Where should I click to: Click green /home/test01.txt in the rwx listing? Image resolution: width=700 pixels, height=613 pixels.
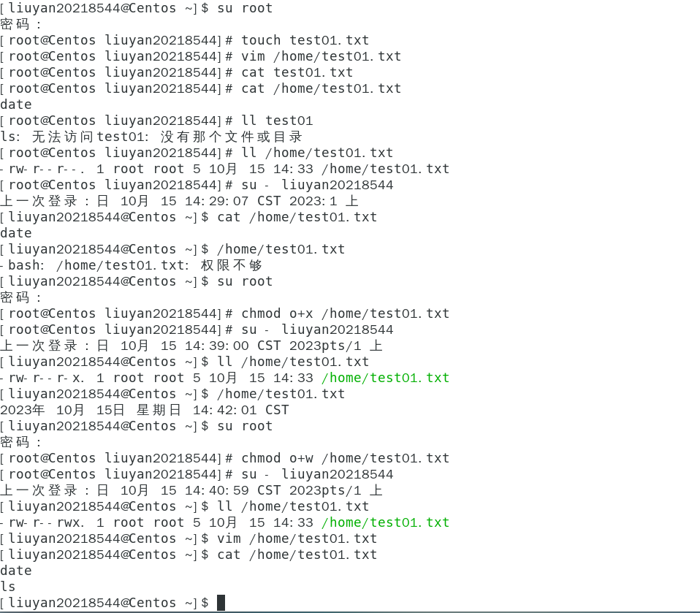385,522
